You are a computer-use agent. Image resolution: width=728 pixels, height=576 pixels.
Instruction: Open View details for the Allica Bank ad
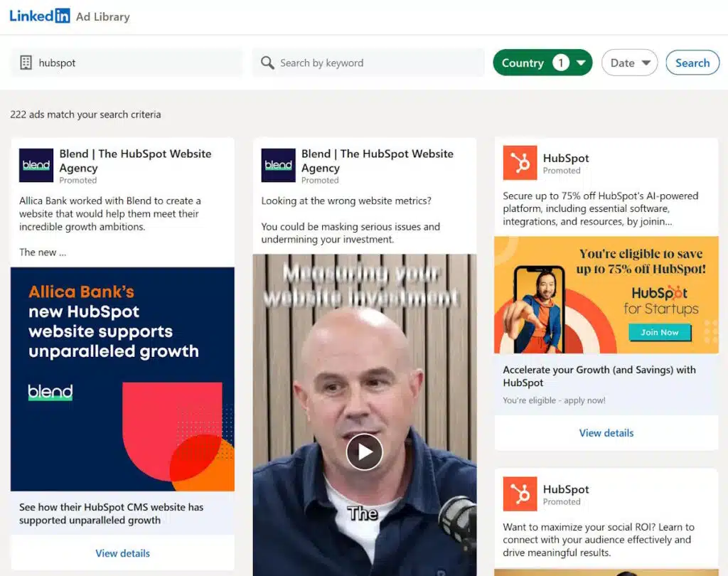tap(122, 553)
